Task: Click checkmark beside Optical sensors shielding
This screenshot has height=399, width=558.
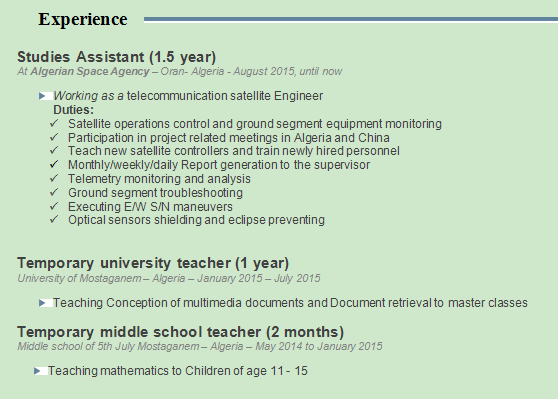Action: [54, 220]
